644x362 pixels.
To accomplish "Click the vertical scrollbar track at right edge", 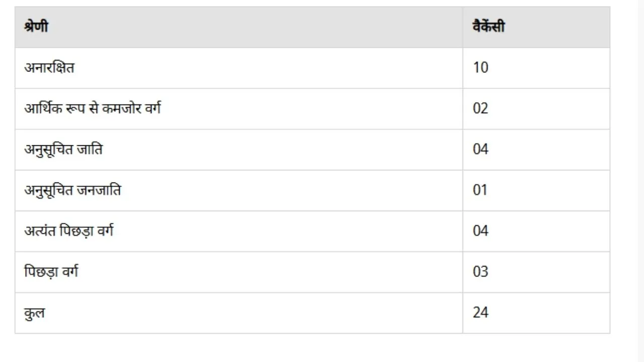I will pos(640,181).
